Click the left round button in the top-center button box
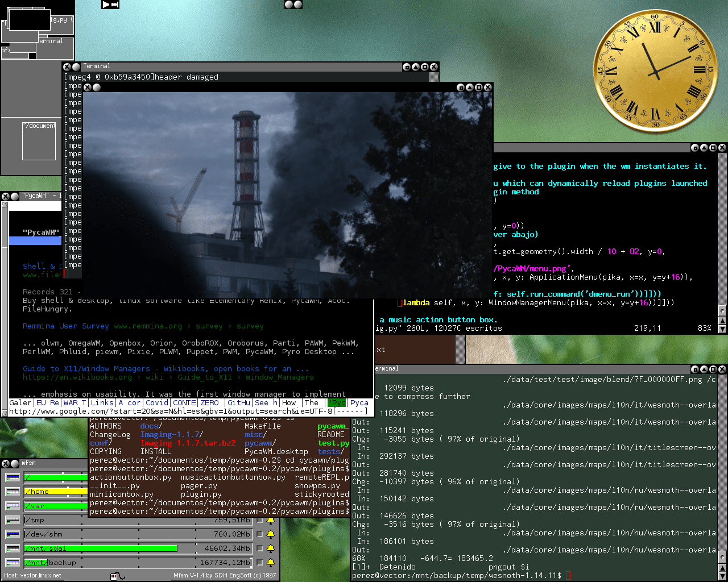The width and height of the screenshot is (728, 582). (x=289, y=5)
